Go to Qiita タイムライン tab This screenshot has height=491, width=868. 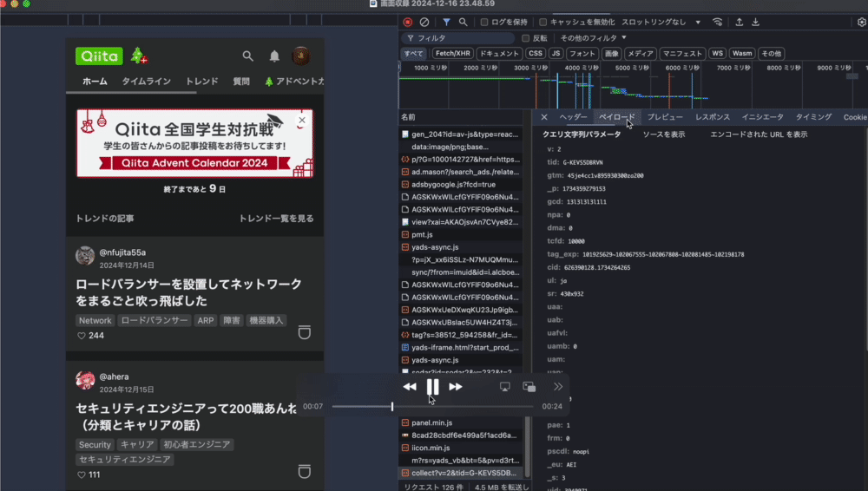tap(146, 82)
